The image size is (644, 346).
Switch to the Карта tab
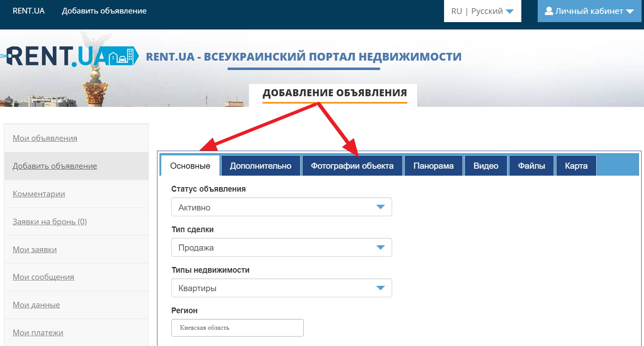click(x=576, y=166)
